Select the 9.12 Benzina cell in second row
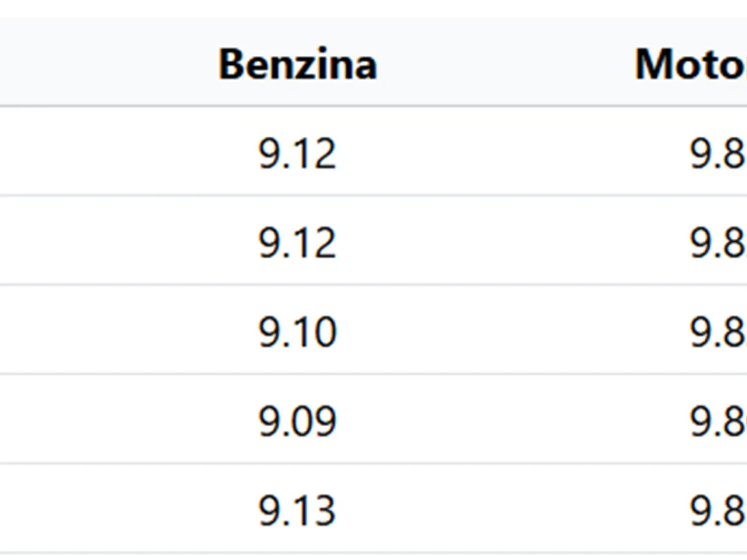This screenshot has width=747, height=560. (298, 242)
